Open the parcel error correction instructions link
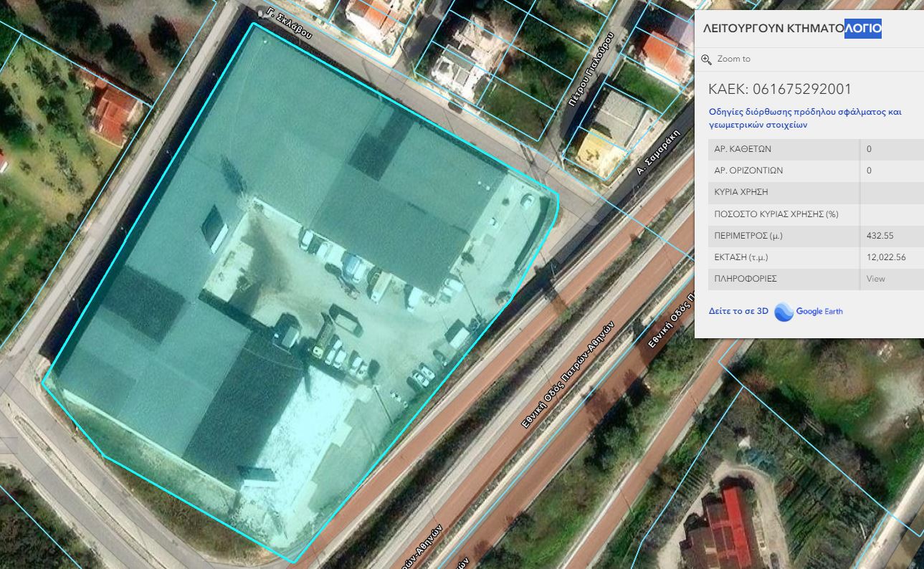Image resolution: width=924 pixels, height=569 pixels. click(804, 118)
